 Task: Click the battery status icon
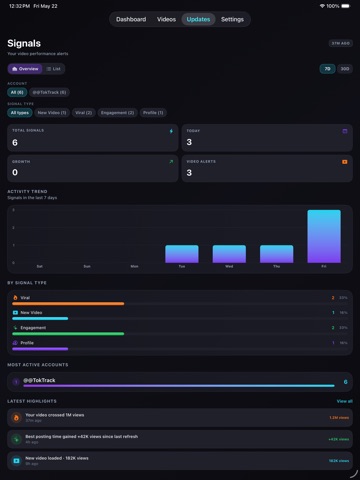pyautogui.click(x=346, y=6)
